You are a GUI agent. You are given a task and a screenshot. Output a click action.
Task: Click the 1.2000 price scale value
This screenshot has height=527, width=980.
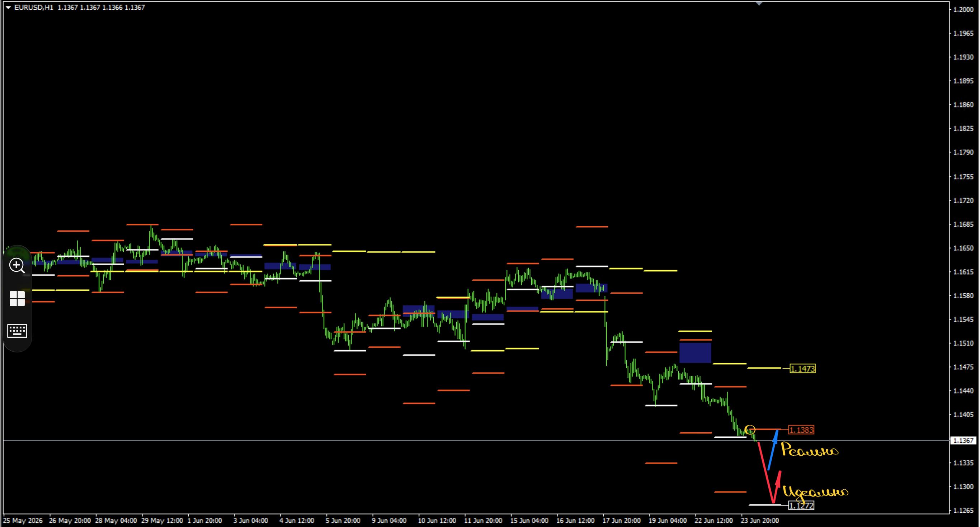963,10
